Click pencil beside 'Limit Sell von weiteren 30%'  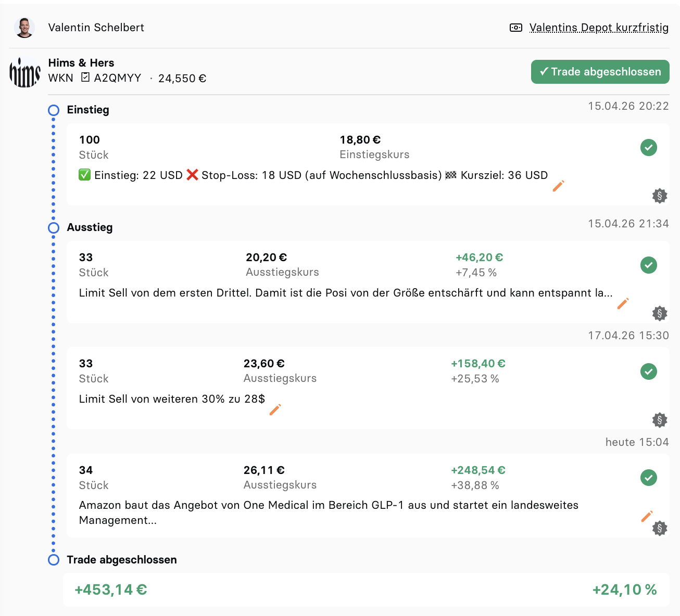[x=275, y=410]
